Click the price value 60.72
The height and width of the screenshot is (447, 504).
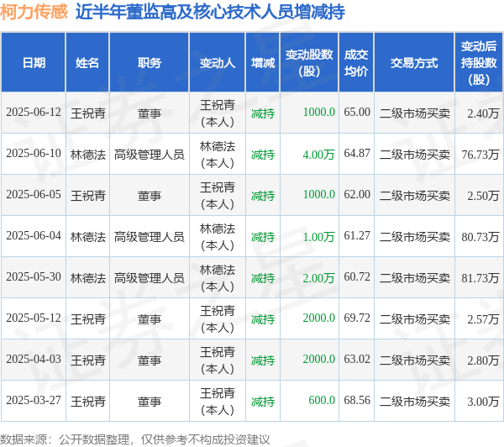[357, 277]
